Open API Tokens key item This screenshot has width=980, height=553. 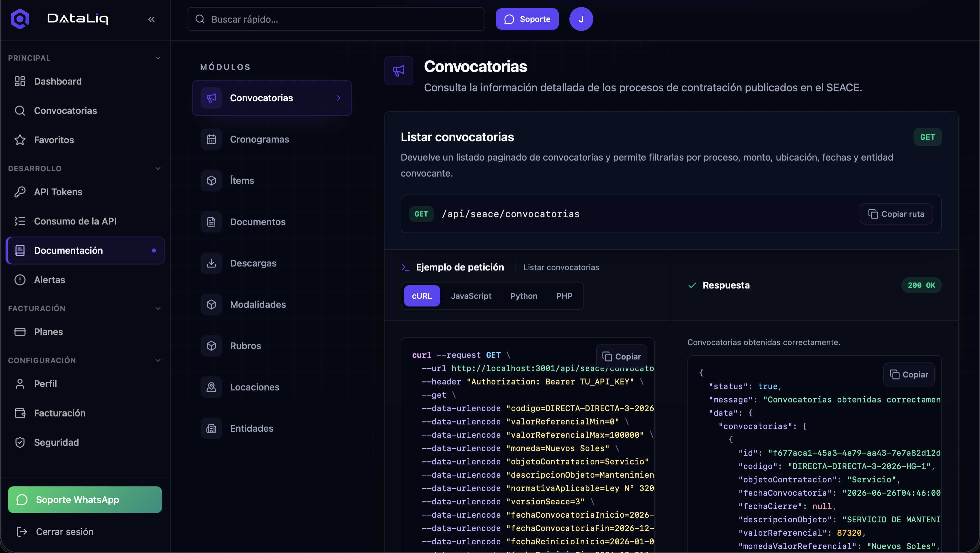tap(85, 192)
